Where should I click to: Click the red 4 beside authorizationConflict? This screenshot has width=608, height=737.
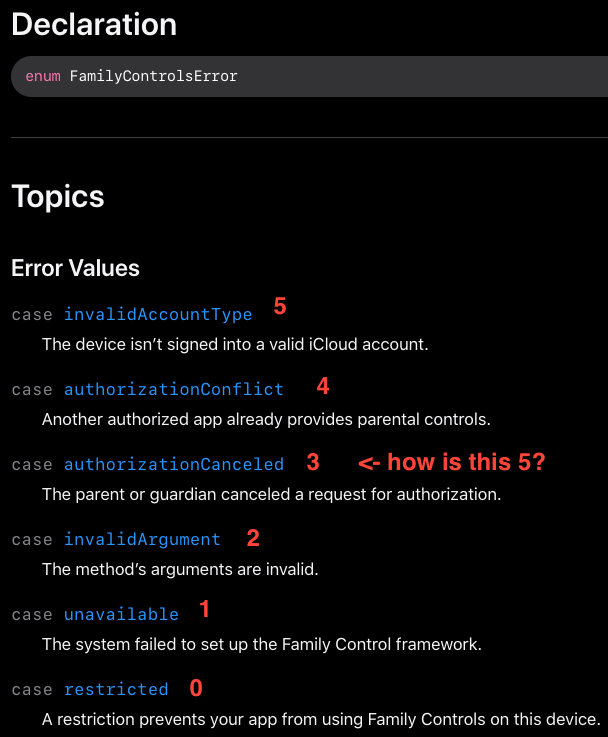click(322, 386)
